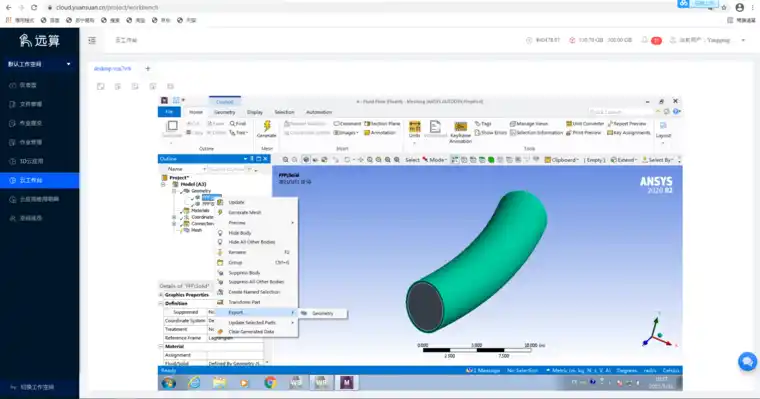Viewport: 760px width, 399px height.
Task: Click the Annotation button in ribbon
Action: pyautogui.click(x=380, y=132)
